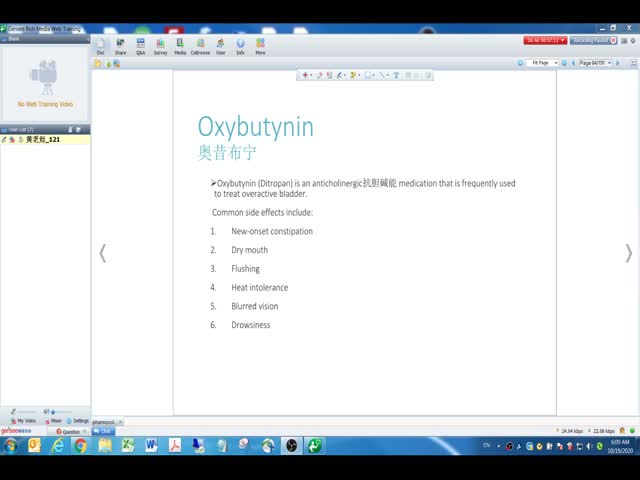Select the rectangle shape annotation tool
This screenshot has height=480, width=640.
[368, 75]
